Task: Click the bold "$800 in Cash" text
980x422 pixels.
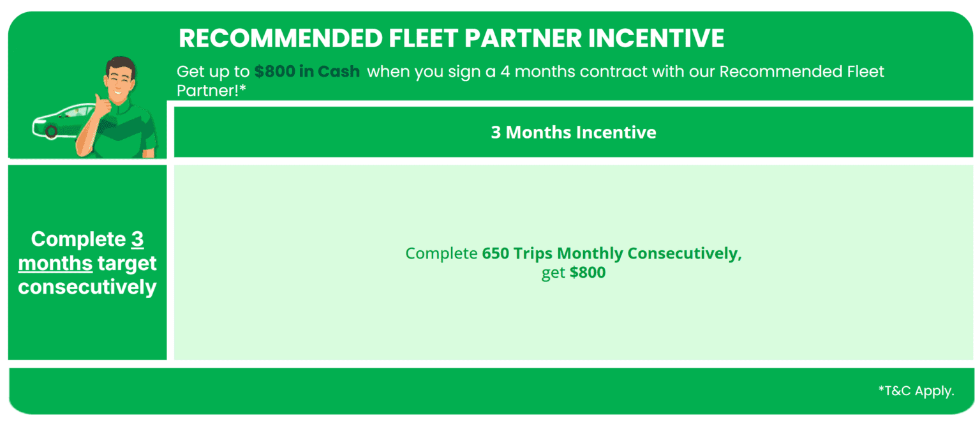Action: 307,72
